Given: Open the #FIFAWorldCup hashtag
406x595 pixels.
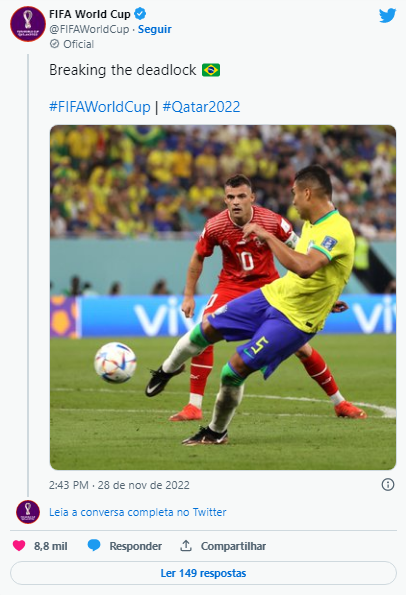Looking at the screenshot, I should (x=100, y=107).
